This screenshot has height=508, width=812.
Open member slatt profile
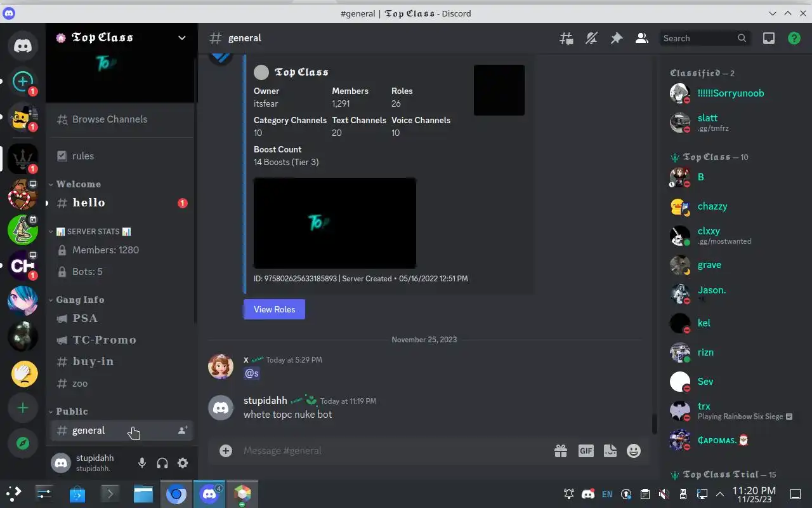point(731,123)
